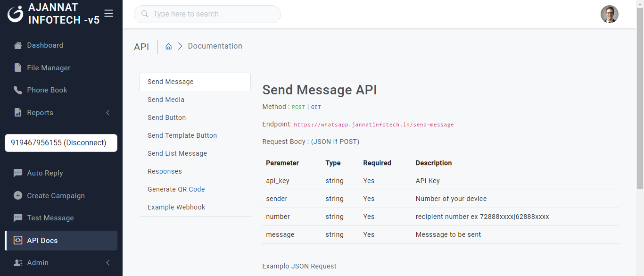Open the Generate QR Code section
This screenshot has width=644, height=276.
[x=176, y=189]
